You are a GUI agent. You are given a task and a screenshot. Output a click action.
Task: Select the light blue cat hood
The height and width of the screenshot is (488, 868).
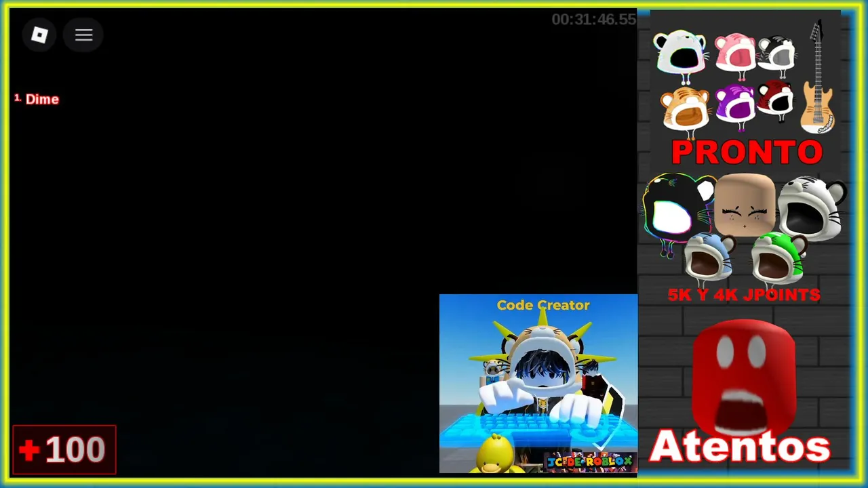(709, 258)
